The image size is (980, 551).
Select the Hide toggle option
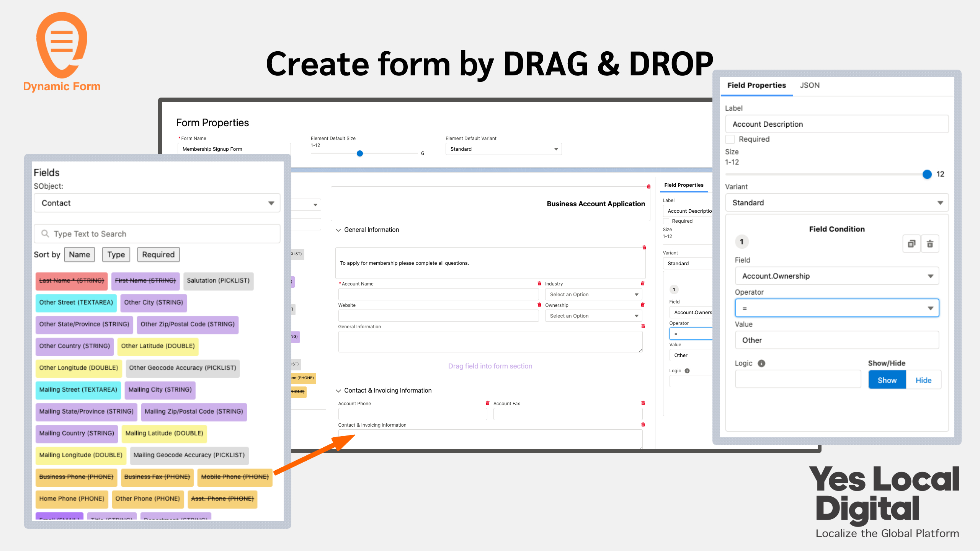coord(923,380)
